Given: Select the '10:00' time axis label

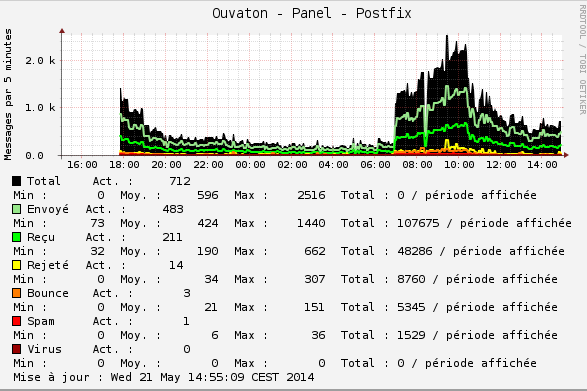Looking at the screenshot, I should [x=459, y=165].
